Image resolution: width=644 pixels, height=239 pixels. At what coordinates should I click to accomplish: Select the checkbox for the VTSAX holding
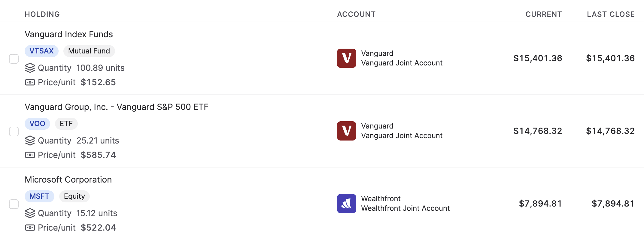14,58
